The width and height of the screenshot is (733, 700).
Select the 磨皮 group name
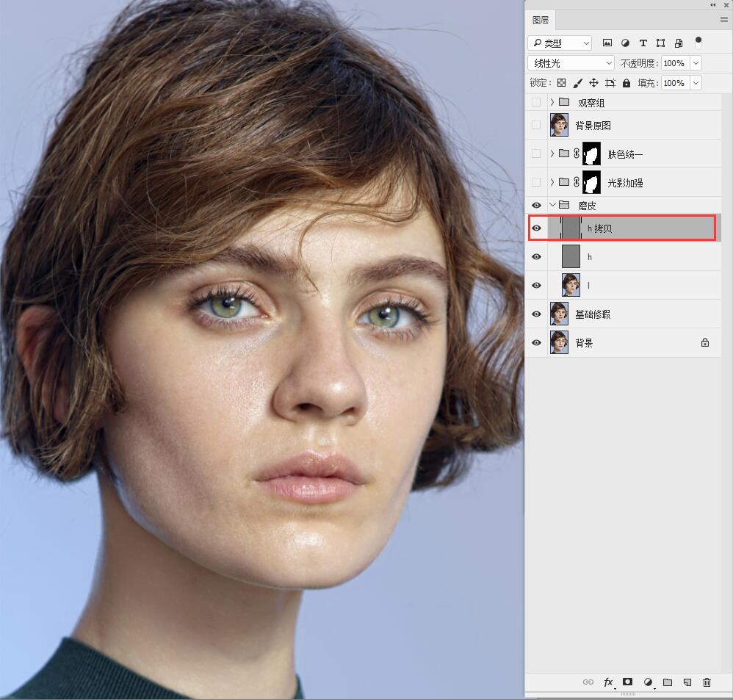pos(587,206)
